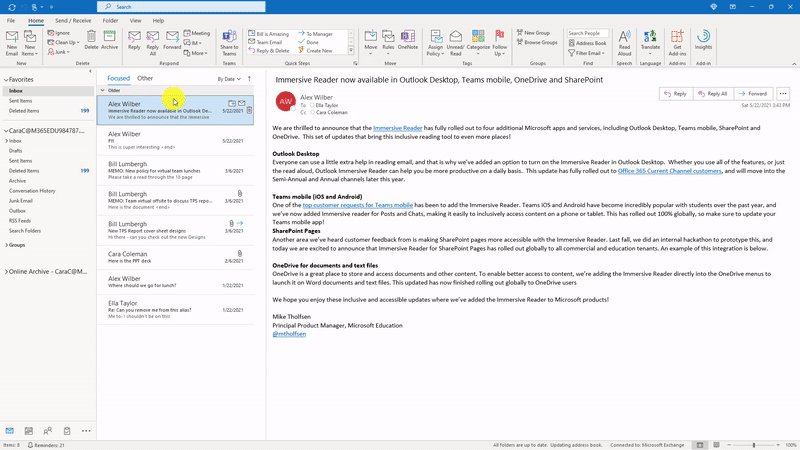Open the View ribbon tab

tap(135, 20)
